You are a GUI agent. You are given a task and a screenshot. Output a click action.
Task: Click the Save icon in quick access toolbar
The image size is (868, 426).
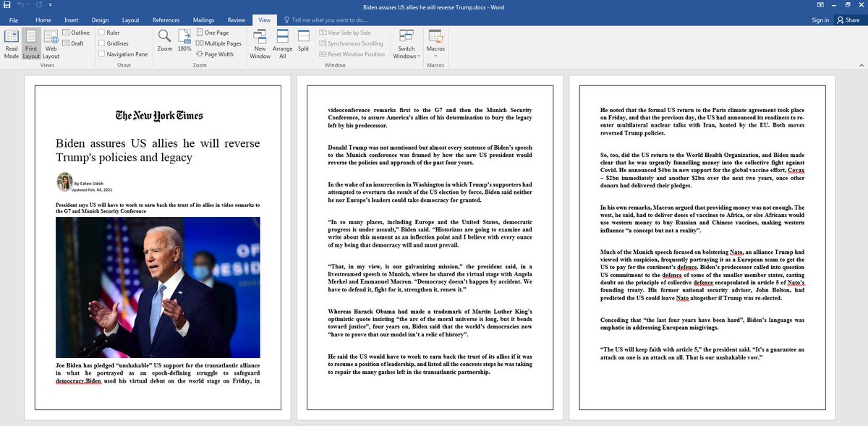(6, 6)
